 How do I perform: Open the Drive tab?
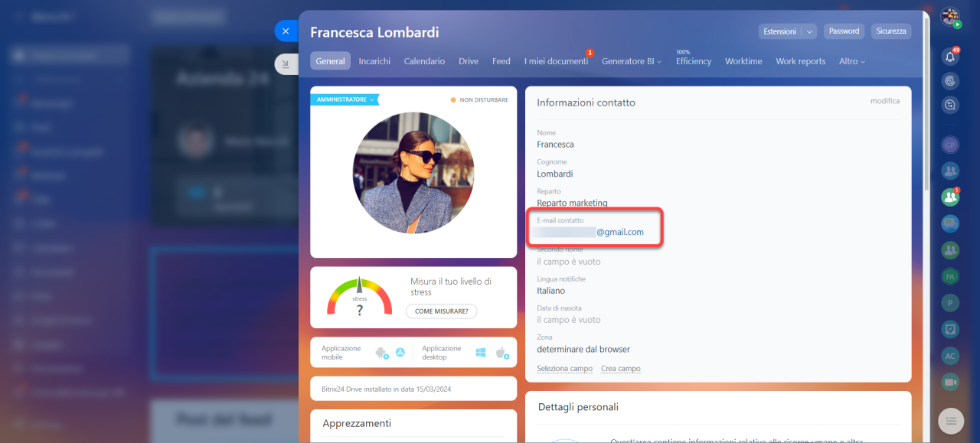pos(469,61)
